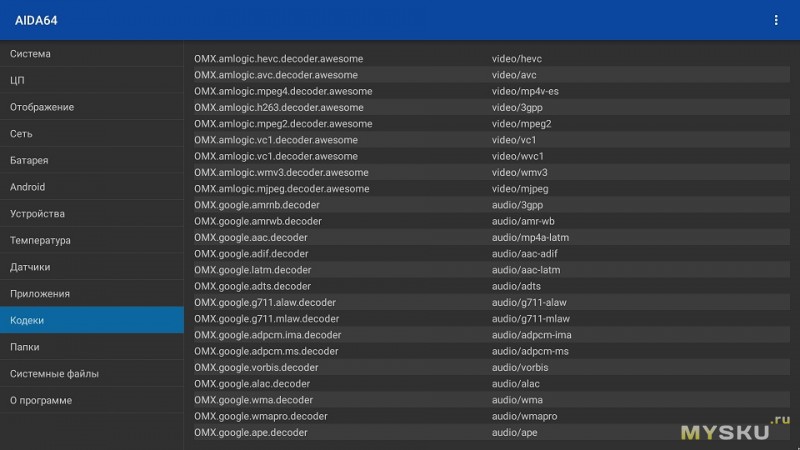Click OMX.google.g711.mlaw.decoder entry

click(491, 318)
